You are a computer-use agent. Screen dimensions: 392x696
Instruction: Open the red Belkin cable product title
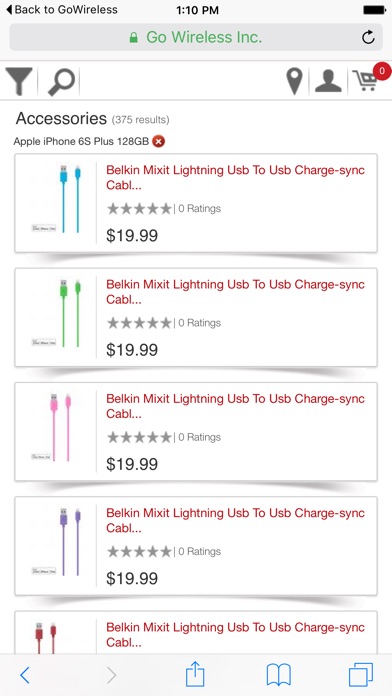pyautogui.click(x=235, y=635)
